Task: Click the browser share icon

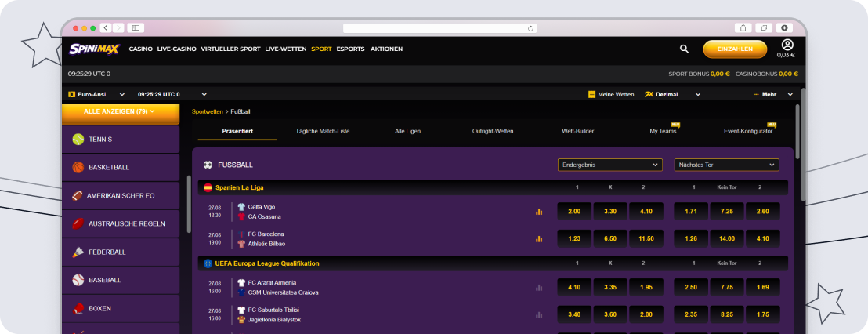Action: [743, 27]
